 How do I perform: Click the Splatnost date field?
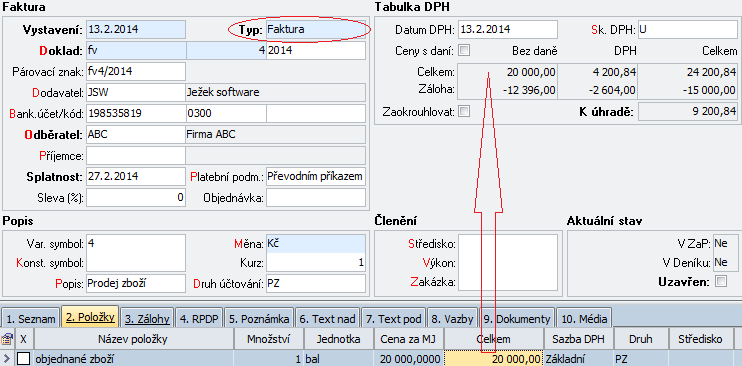pos(136,177)
